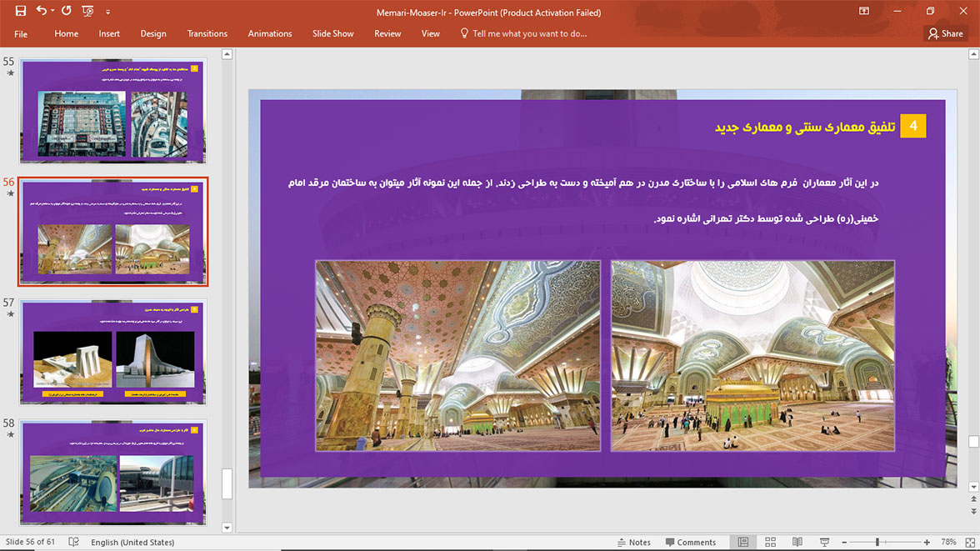Screen dimensions: 980x551
Task: Click the Share button
Action: (945, 33)
